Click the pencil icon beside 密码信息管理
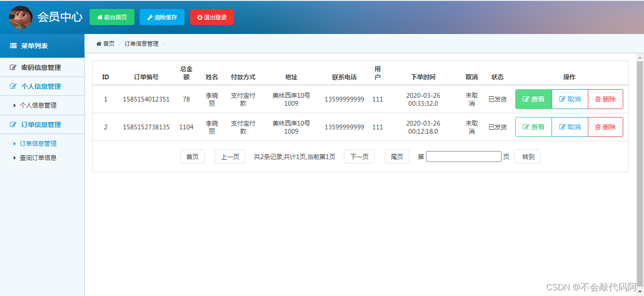This screenshot has width=644, height=296. click(13, 68)
